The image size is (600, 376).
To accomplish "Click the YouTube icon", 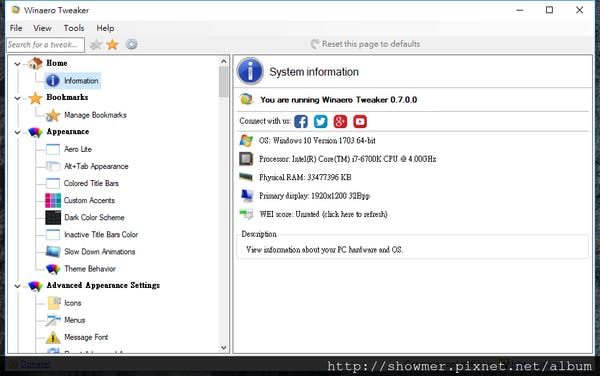I will pyautogui.click(x=360, y=122).
